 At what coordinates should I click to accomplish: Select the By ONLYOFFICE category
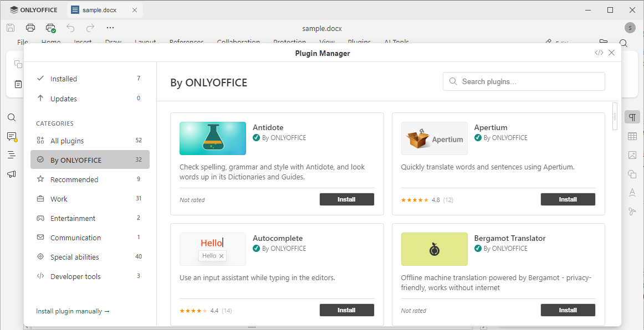[x=90, y=159]
